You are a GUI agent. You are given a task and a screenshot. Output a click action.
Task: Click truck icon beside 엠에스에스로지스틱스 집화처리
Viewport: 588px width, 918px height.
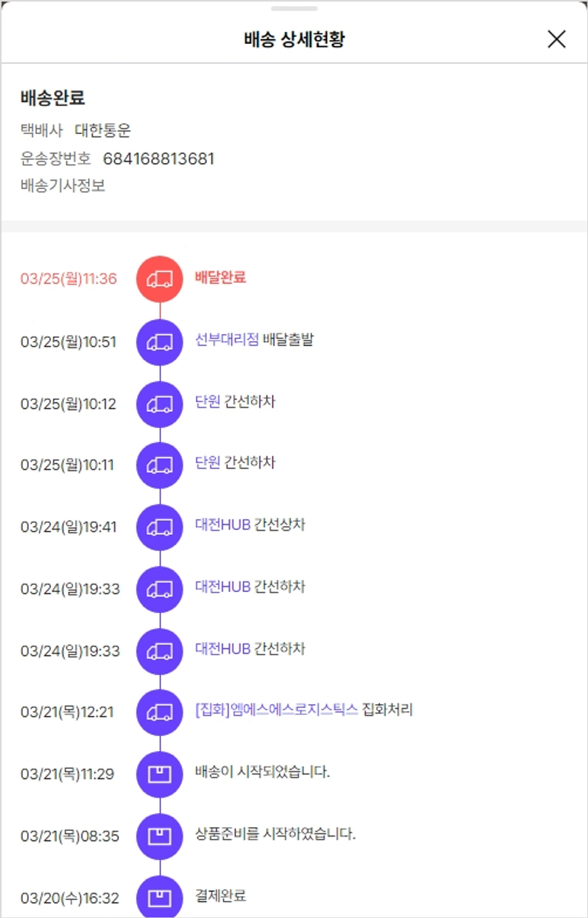click(x=160, y=712)
